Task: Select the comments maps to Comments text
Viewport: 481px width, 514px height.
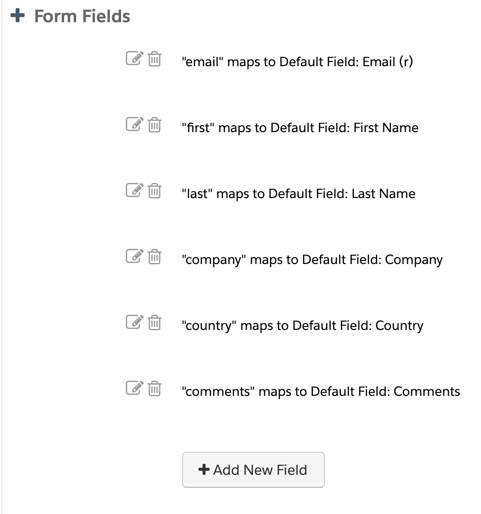Action: (321, 392)
